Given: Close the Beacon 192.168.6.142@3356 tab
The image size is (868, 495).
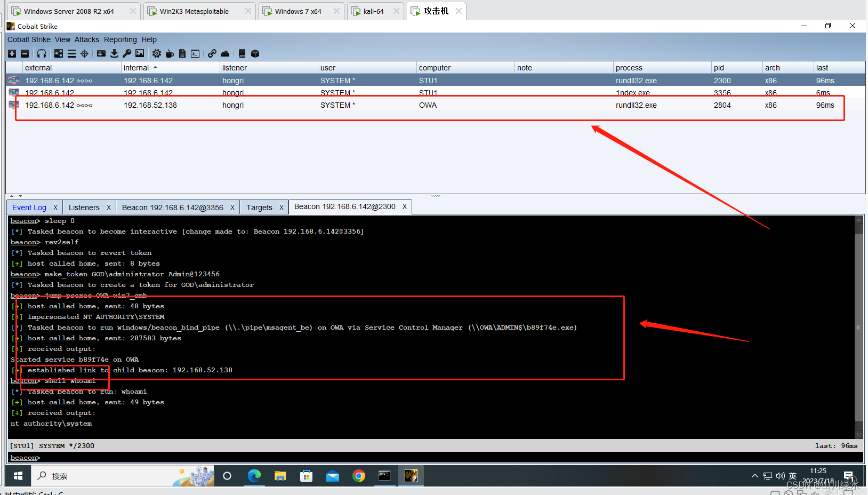Looking at the screenshot, I should pyautogui.click(x=232, y=207).
